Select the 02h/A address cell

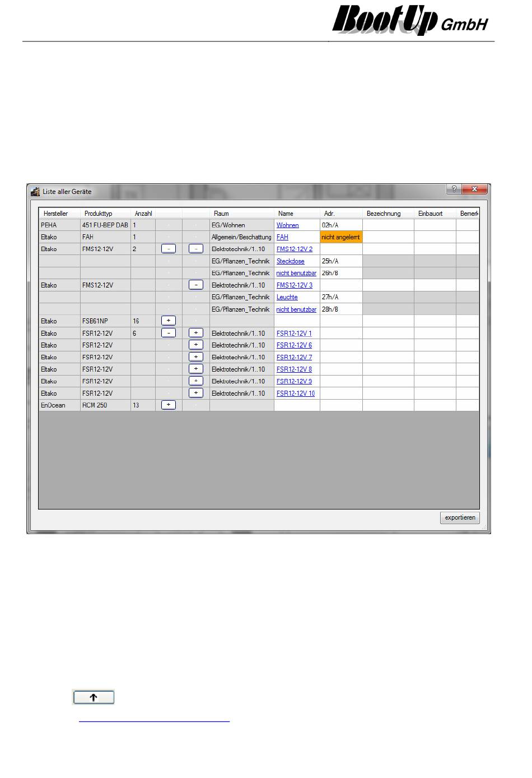pyautogui.click(x=341, y=225)
